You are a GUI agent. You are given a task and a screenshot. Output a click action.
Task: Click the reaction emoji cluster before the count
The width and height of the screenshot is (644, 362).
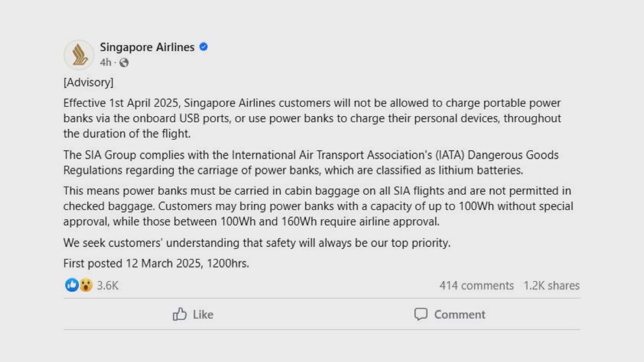[79, 285]
